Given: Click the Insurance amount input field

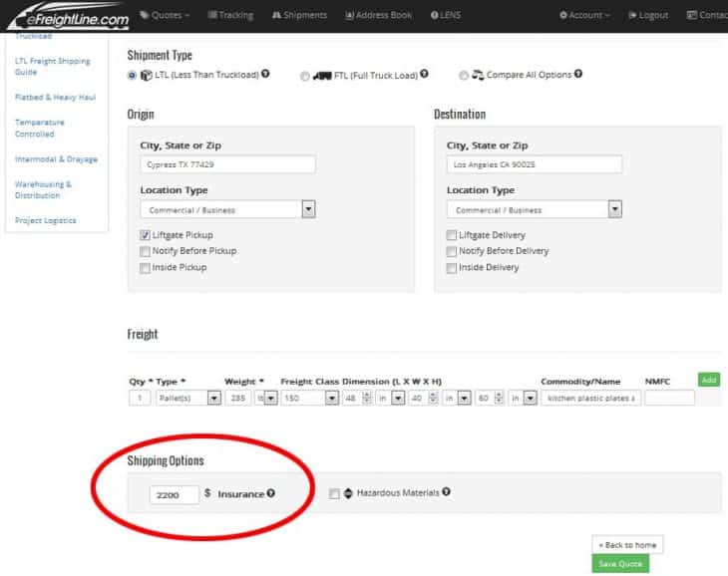Looking at the screenshot, I should coord(173,494).
